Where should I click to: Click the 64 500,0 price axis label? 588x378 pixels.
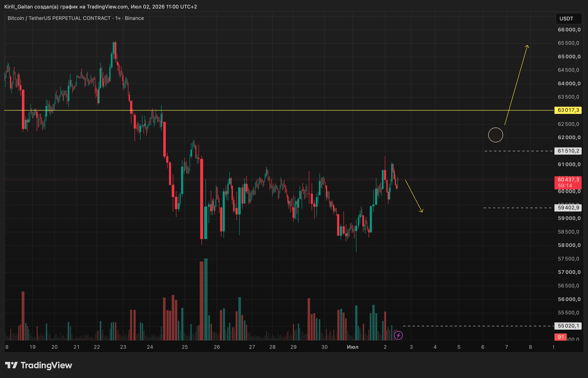tap(568, 70)
